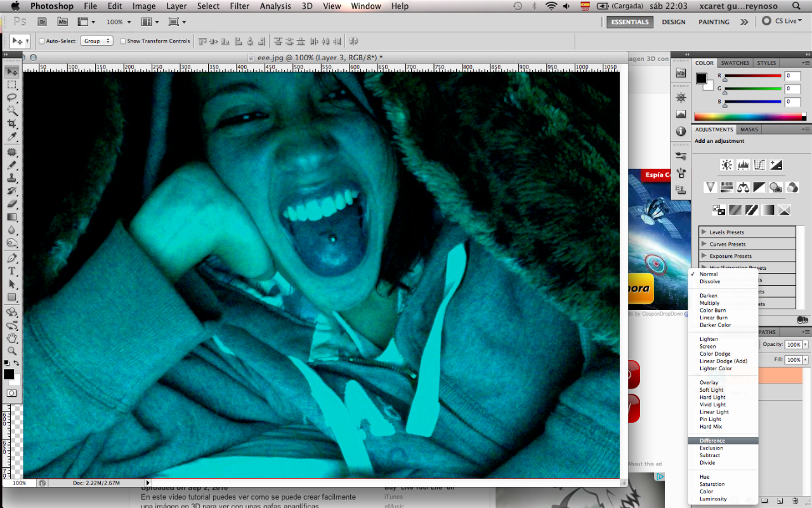Select the Type tool
812x508 pixels.
pyautogui.click(x=12, y=271)
